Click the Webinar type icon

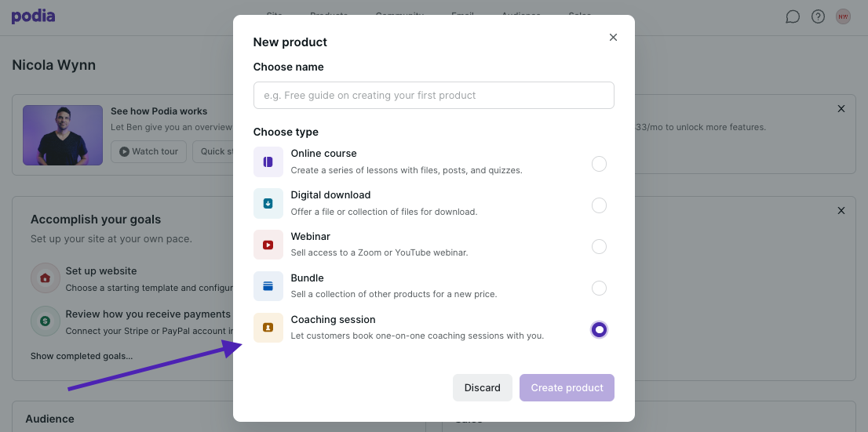268,245
